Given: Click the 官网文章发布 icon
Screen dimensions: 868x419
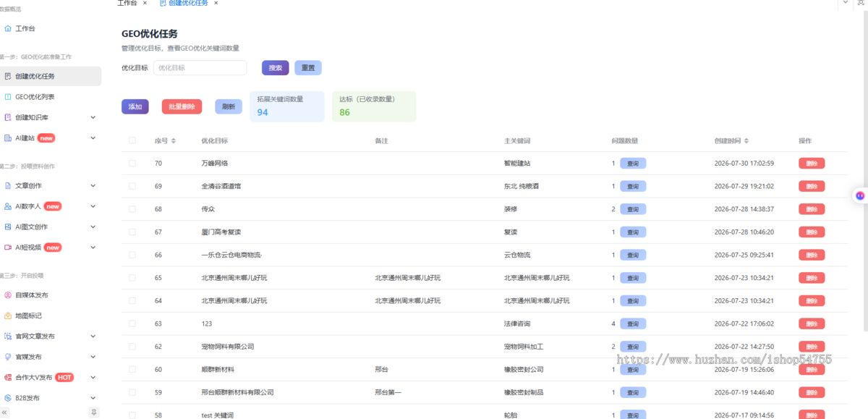Looking at the screenshot, I should point(7,336).
